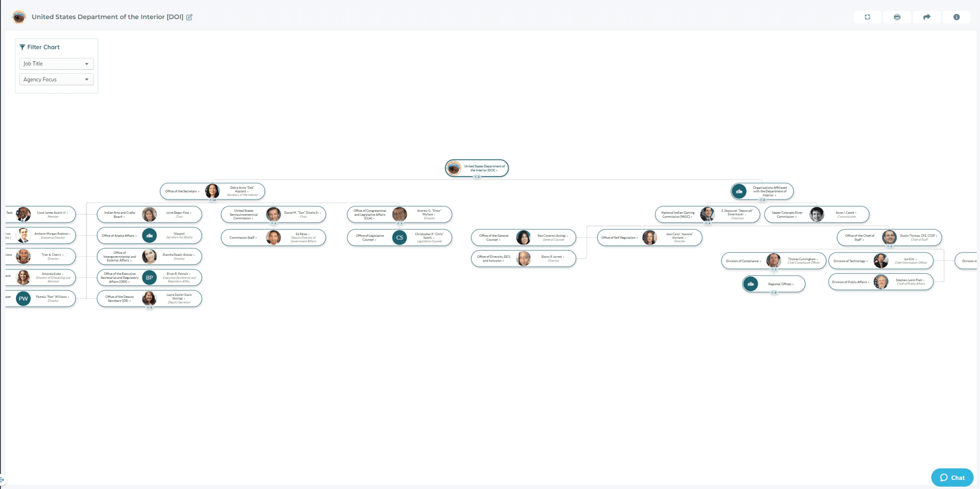Open the Office of Legislative Counsel link
This screenshot has height=489, width=980.
pos(370,238)
